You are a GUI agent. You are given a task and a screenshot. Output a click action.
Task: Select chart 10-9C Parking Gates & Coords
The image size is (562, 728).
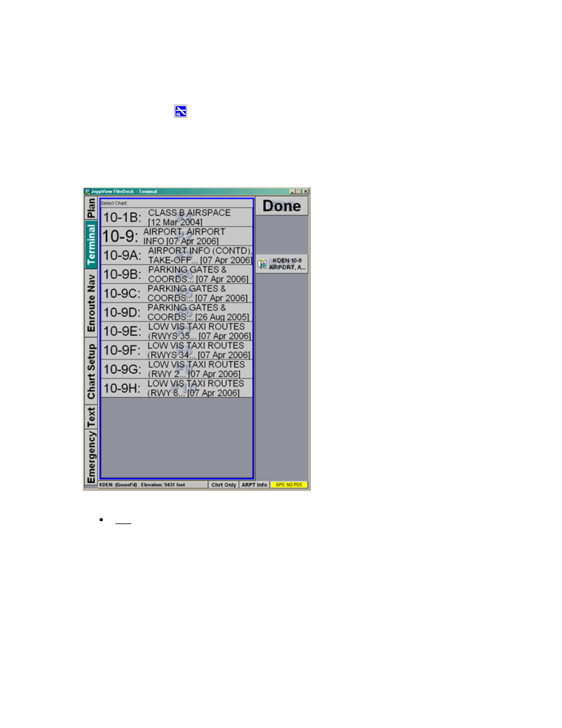(x=177, y=293)
